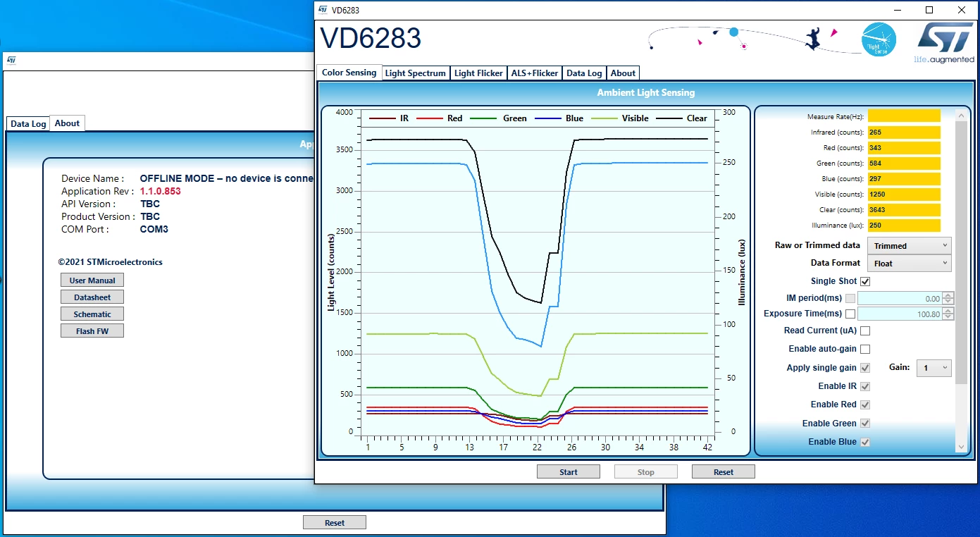Open the Datasheet
The height and width of the screenshot is (537, 980).
pyautogui.click(x=92, y=297)
